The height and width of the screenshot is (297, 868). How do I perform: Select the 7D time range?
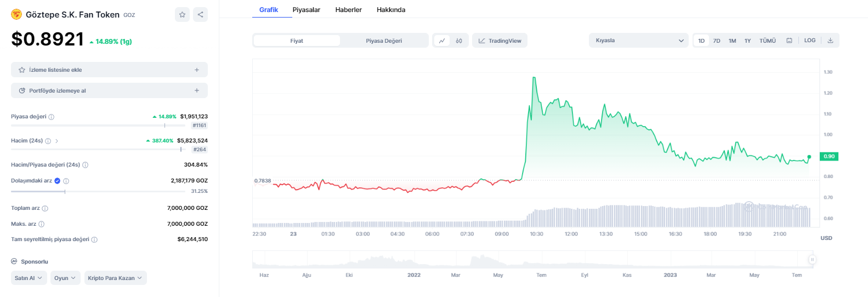point(717,41)
